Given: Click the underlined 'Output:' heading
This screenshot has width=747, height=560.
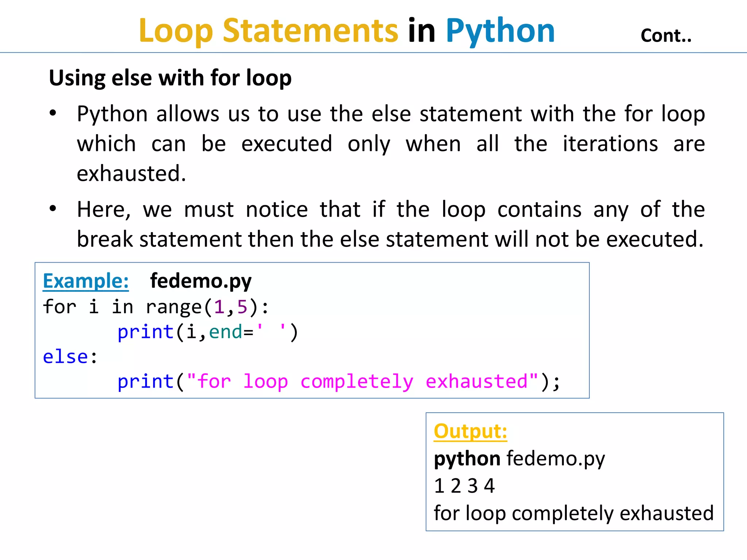Looking at the screenshot, I should click(x=470, y=431).
